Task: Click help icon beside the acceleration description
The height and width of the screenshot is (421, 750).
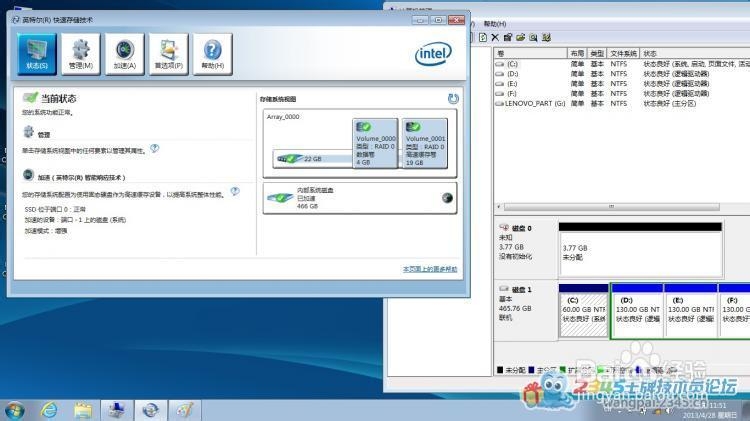Action: click(x=235, y=191)
